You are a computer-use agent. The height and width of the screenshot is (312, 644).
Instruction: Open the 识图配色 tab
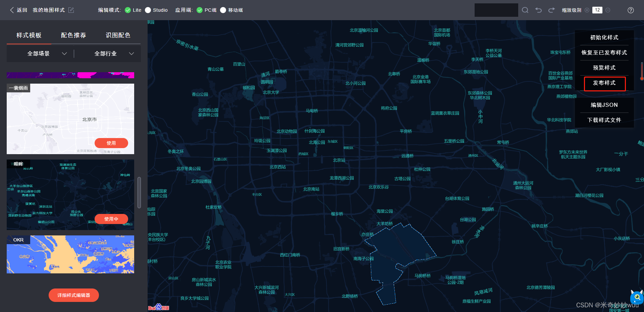[118, 35]
